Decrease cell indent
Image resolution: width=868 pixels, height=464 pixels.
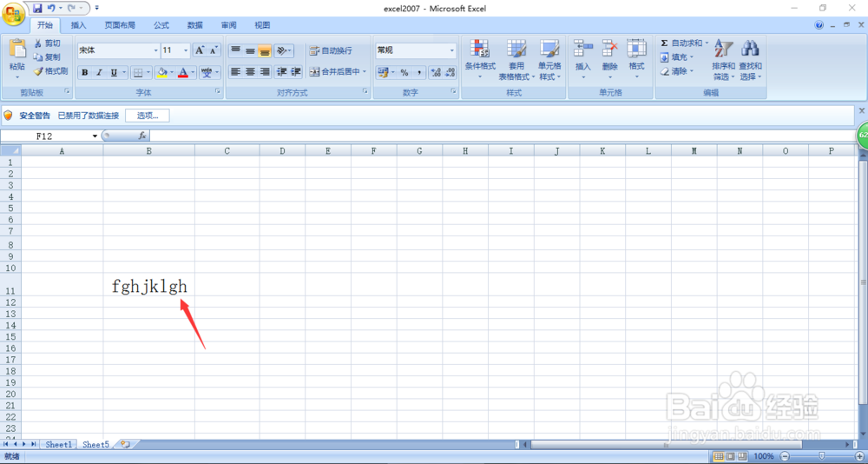(x=282, y=71)
